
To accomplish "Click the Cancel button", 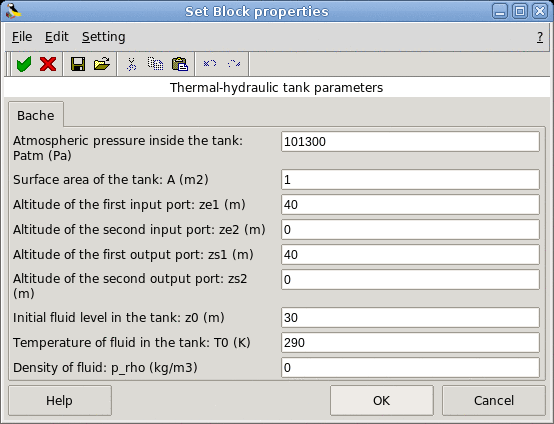I will coord(494,400).
